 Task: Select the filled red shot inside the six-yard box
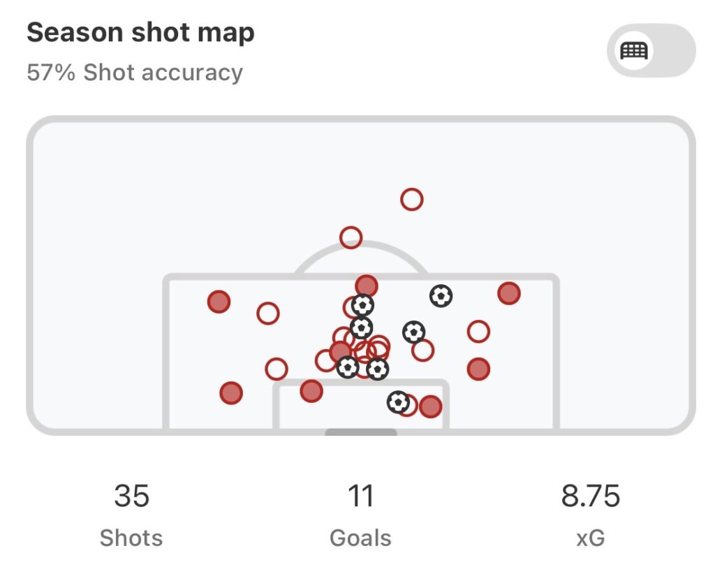tap(430, 406)
